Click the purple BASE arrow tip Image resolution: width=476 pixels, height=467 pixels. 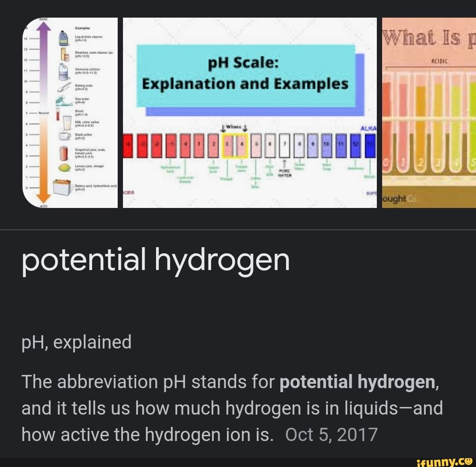coord(44,23)
